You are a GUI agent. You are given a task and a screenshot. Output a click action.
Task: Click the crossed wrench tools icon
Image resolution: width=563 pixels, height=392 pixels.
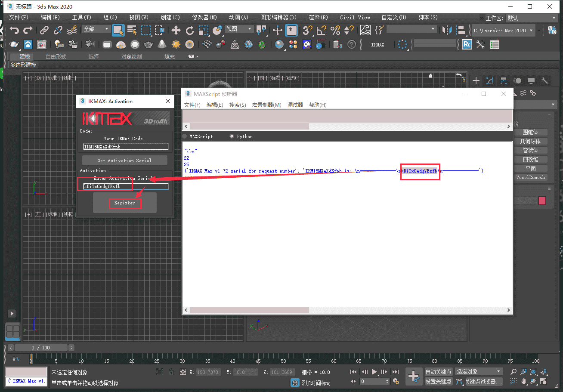480,44
